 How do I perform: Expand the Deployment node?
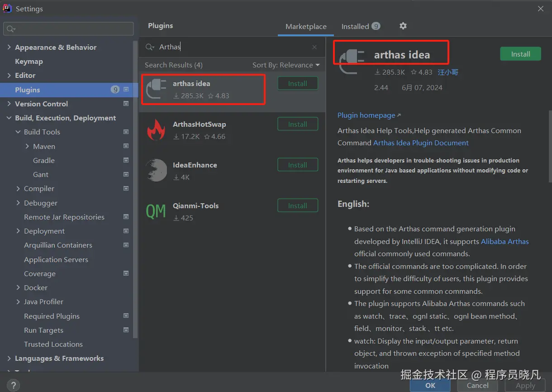pos(18,231)
